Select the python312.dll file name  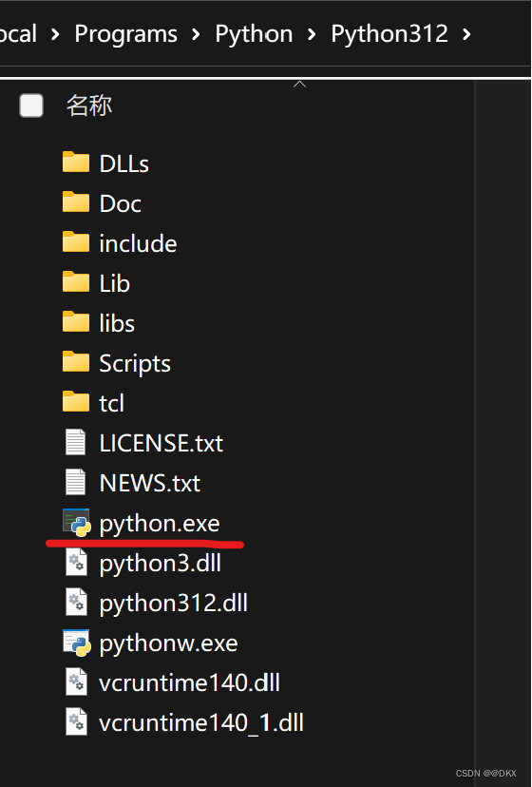[x=174, y=604]
